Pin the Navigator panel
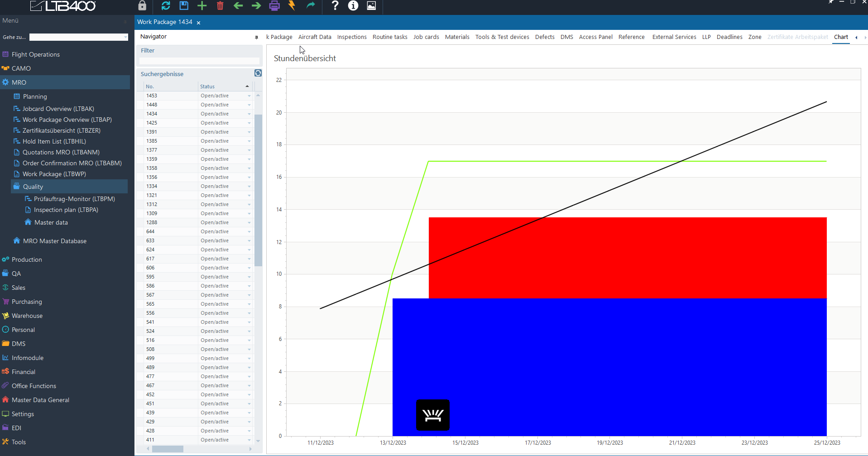Image resolution: width=868 pixels, height=456 pixels. 256,37
